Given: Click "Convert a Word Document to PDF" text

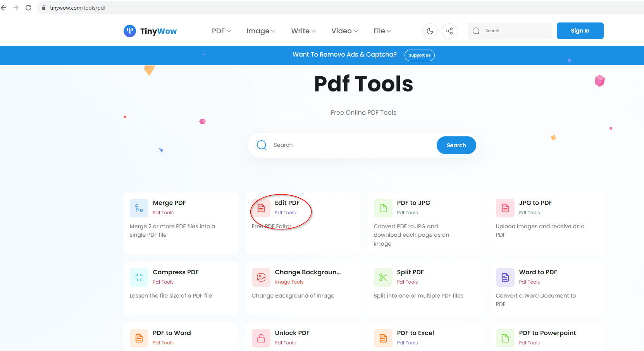Looking at the screenshot, I should (x=536, y=300).
